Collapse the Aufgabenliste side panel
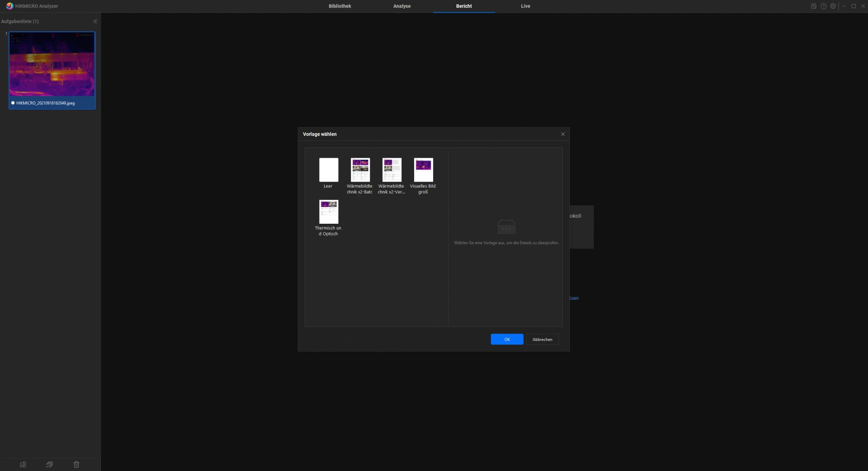 (x=95, y=21)
